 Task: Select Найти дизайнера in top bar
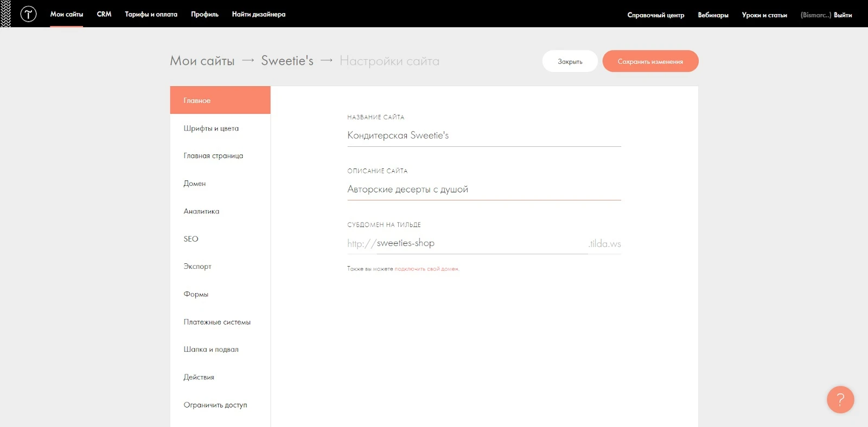coord(259,14)
